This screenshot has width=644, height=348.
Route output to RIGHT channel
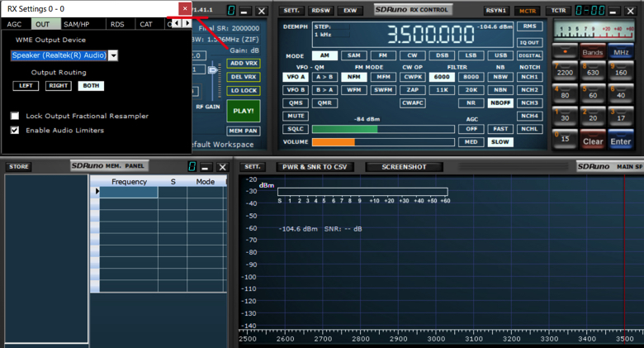pyautogui.click(x=59, y=86)
